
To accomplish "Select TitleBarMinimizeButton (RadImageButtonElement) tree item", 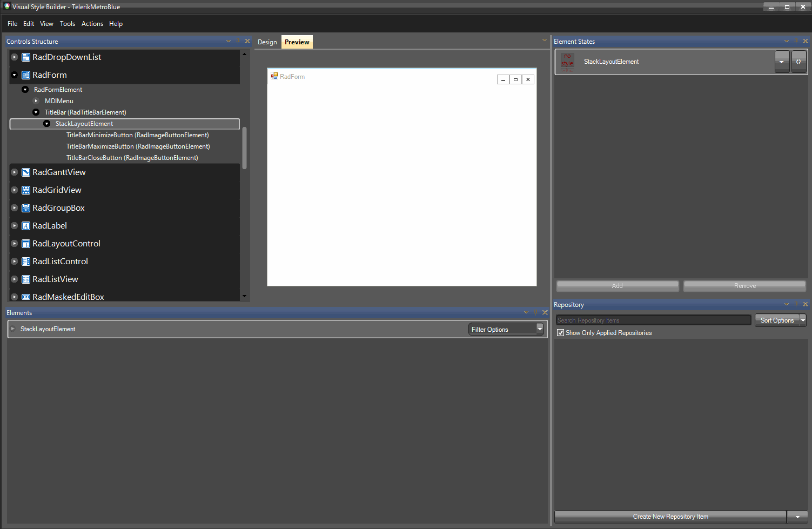I will [x=138, y=135].
